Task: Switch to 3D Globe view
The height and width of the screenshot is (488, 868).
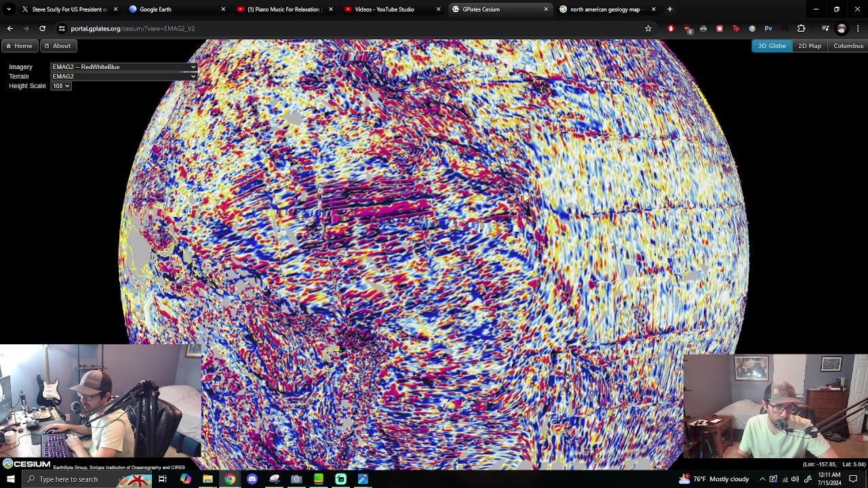Action: coord(772,45)
